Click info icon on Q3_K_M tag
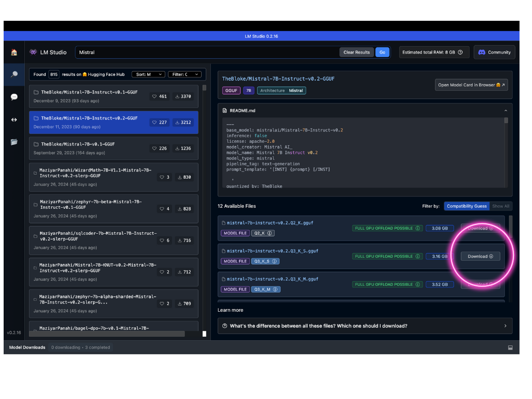This screenshot has height=399, width=532. 275,289
